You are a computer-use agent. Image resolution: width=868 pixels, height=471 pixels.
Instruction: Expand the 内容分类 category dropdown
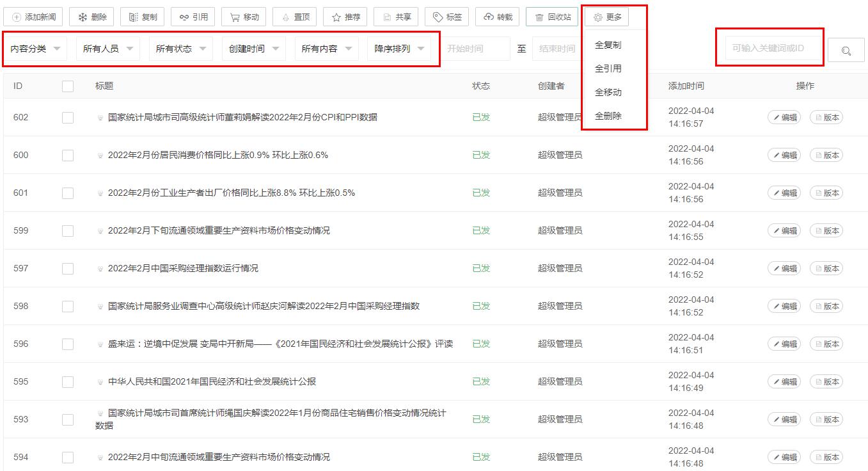[x=36, y=49]
